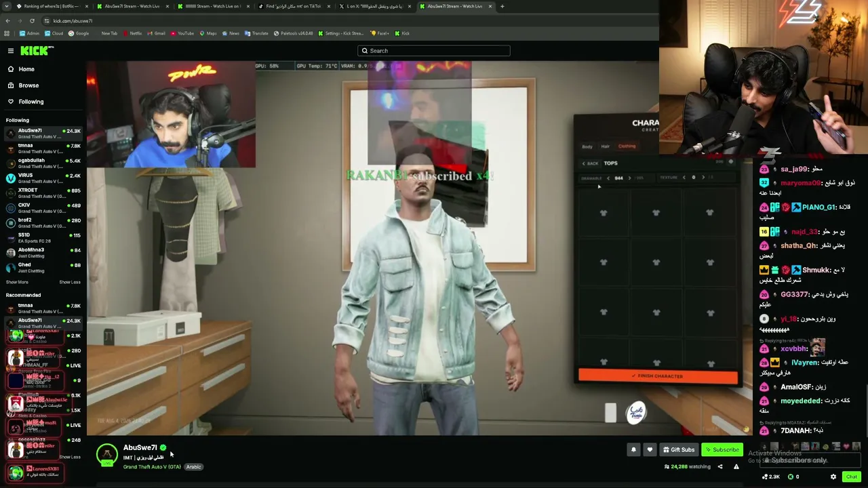
Task: Click the Gift Subs button
Action: click(679, 450)
